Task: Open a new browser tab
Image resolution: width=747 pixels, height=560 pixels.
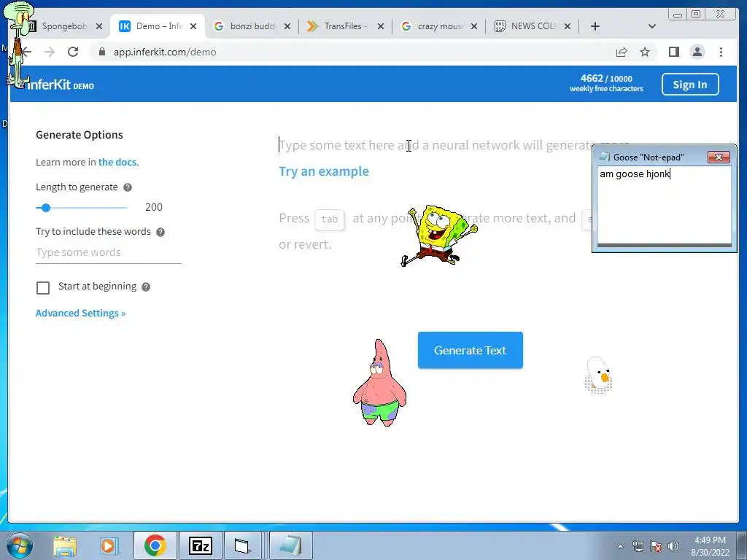Action: pos(595,26)
